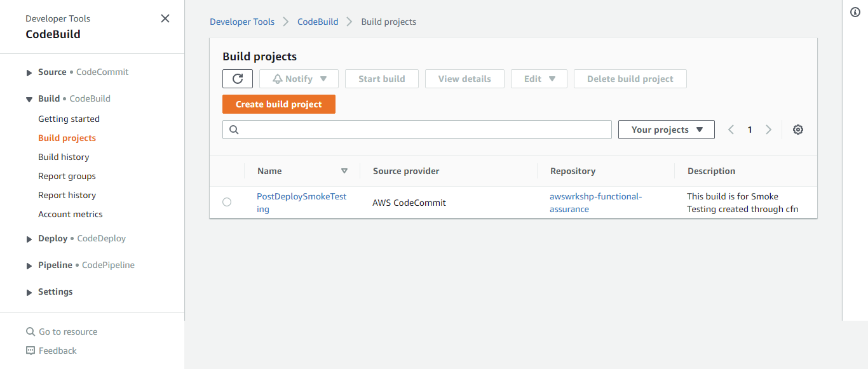Focus the build projects search field
This screenshot has height=369, width=868.
click(x=417, y=130)
